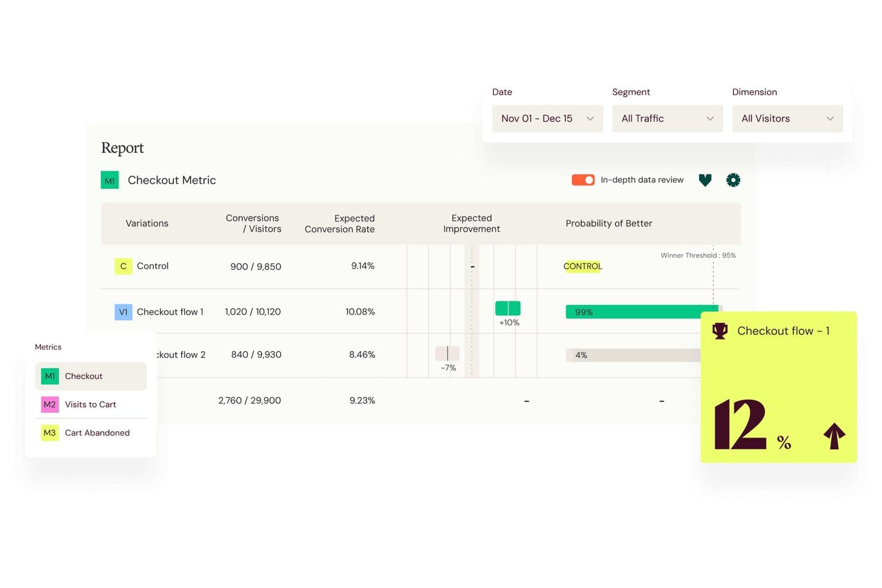Click the Conversions / Visitors column header
Image resolution: width=882 pixels, height=588 pixels.
[253, 223]
